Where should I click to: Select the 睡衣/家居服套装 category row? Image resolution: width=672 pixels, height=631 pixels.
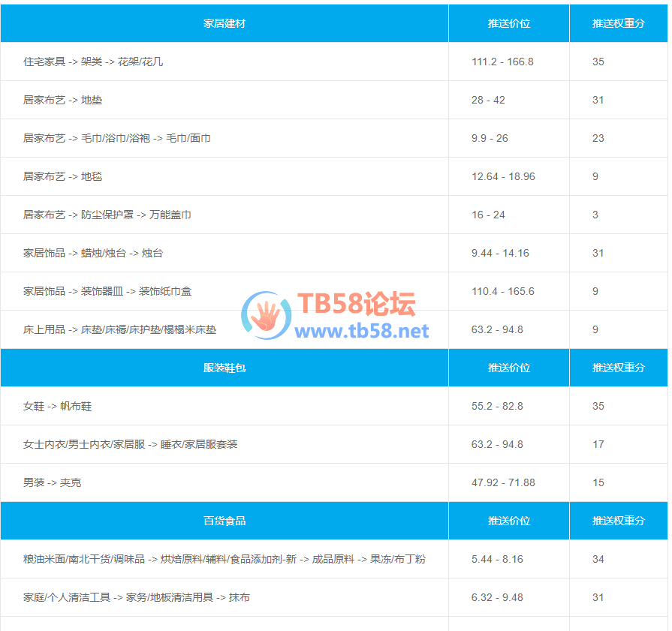[130, 444]
